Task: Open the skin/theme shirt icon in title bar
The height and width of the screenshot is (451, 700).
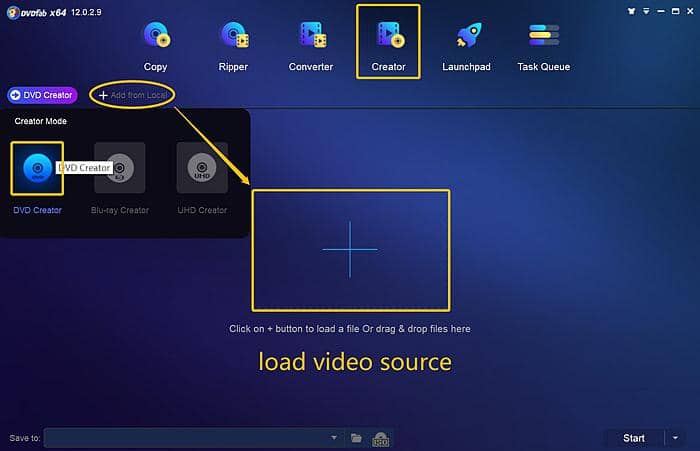Action: [631, 11]
